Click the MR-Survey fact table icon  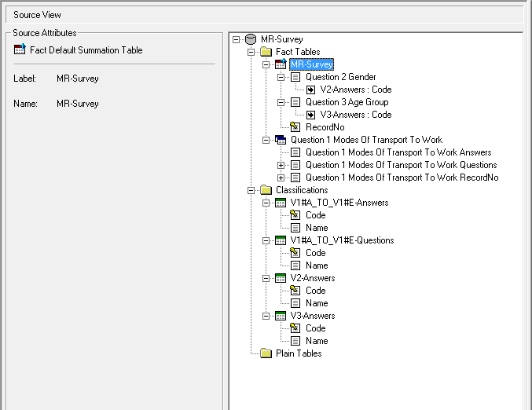click(x=281, y=64)
